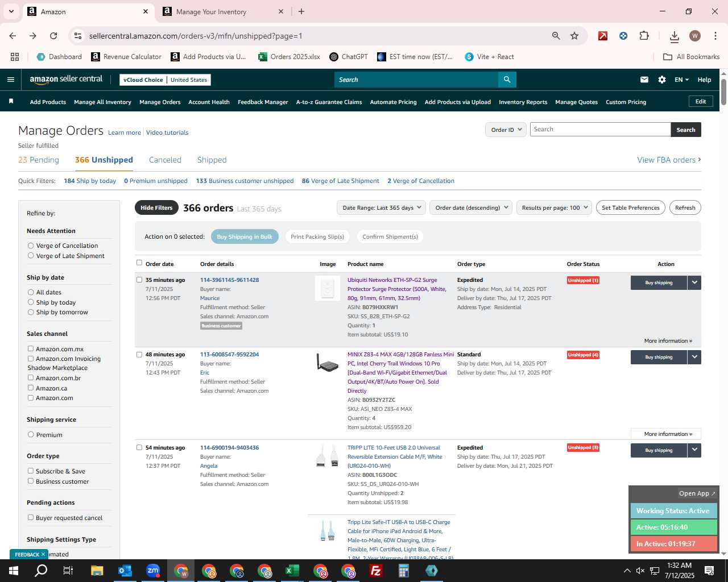
Task: Open Results per page dropdown
Action: 554,207
